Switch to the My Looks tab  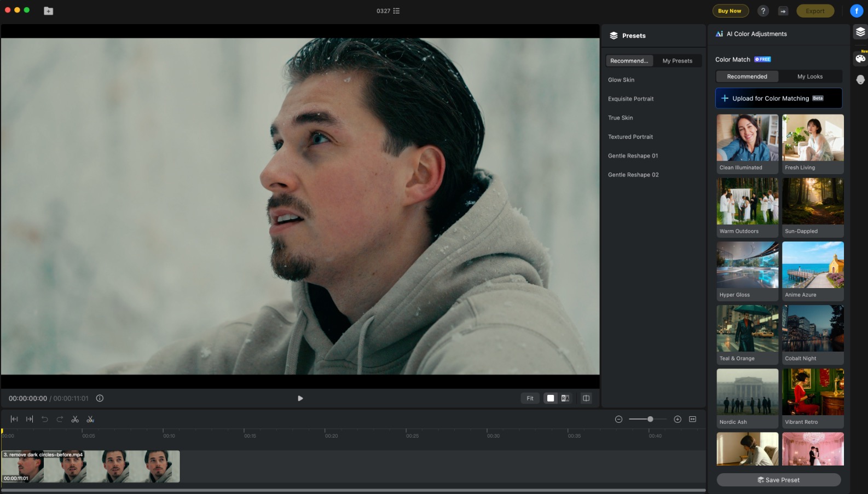(x=809, y=77)
